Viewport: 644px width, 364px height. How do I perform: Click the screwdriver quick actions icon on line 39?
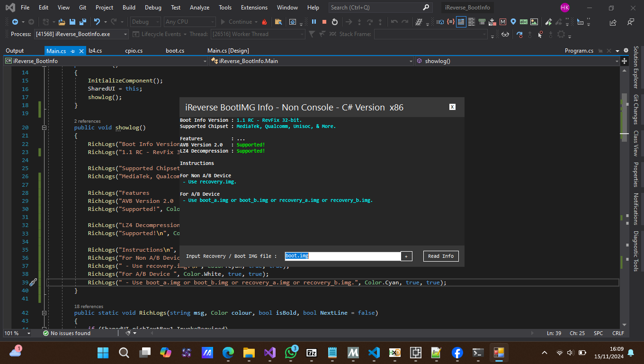[33, 282]
